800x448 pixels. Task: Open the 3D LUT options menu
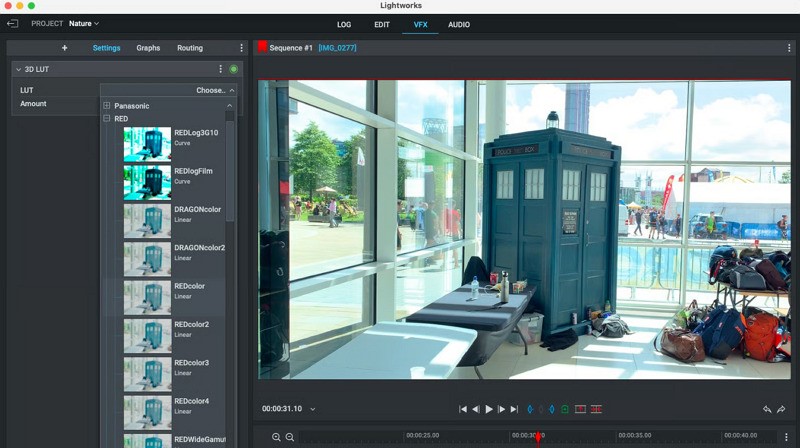tap(221, 69)
